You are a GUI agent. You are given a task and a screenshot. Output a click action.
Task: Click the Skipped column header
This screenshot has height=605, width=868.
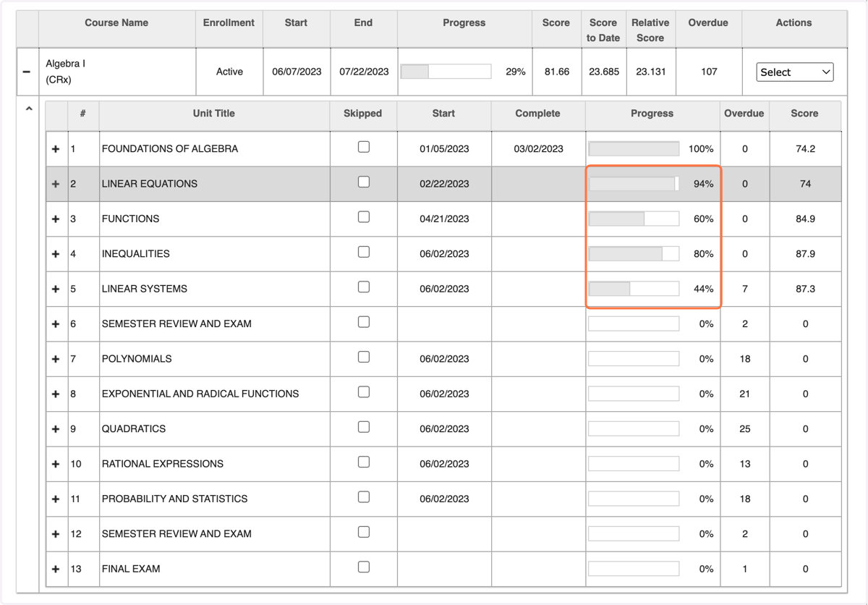pyautogui.click(x=363, y=114)
